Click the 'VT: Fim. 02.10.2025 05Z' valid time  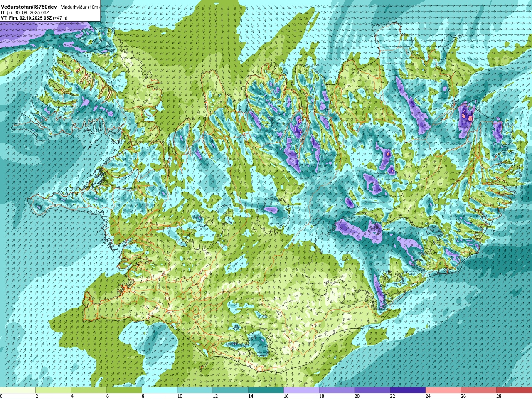[x=26, y=18]
